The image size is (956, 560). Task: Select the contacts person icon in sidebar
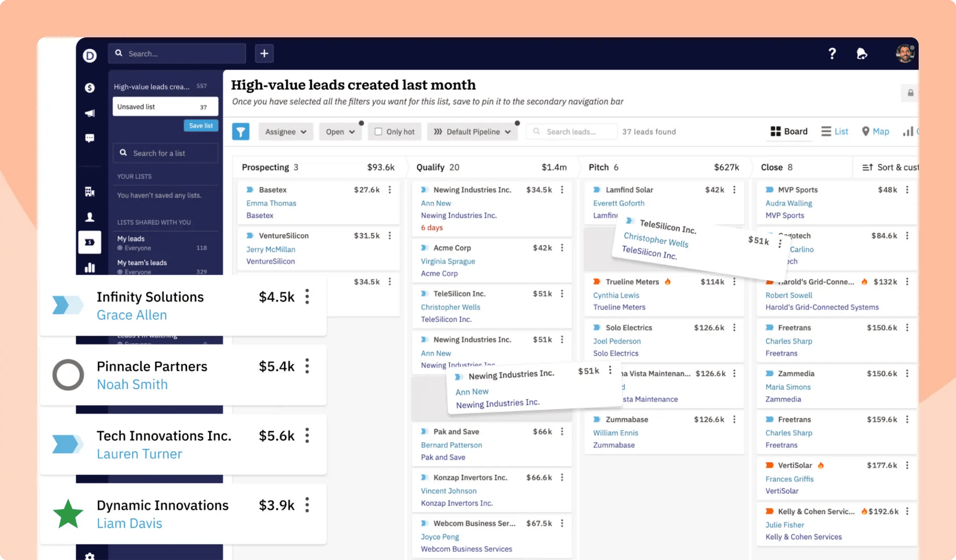point(90,217)
